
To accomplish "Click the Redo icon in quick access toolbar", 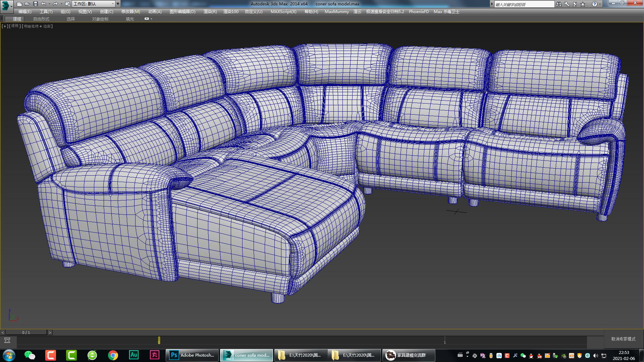I will 55,4.
